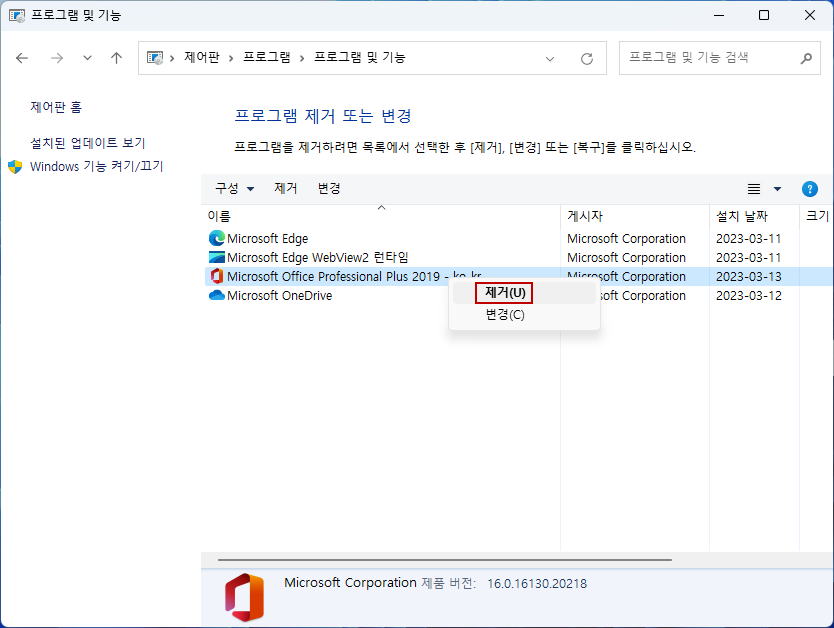Select 프로그램 및 기능 breadcrumb
The width and height of the screenshot is (834, 628).
pos(360,57)
